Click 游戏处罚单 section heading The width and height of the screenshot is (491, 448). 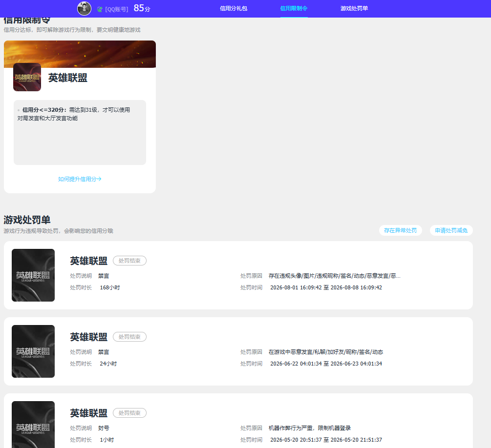point(27,220)
